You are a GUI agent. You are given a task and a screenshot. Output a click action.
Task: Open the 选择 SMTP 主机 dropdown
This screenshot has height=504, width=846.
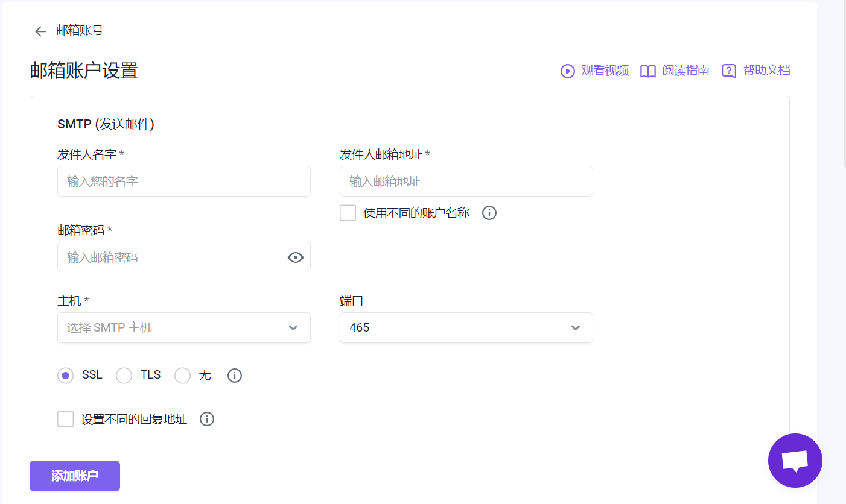pyautogui.click(x=184, y=328)
